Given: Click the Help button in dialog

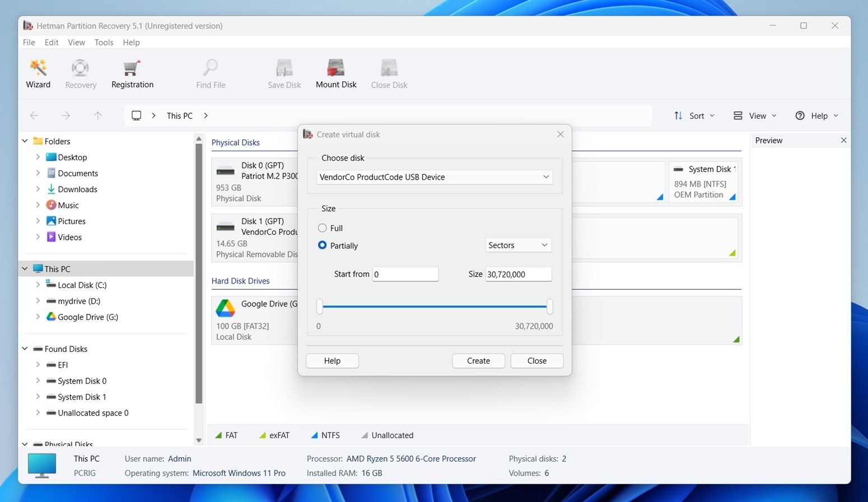Looking at the screenshot, I should (332, 360).
